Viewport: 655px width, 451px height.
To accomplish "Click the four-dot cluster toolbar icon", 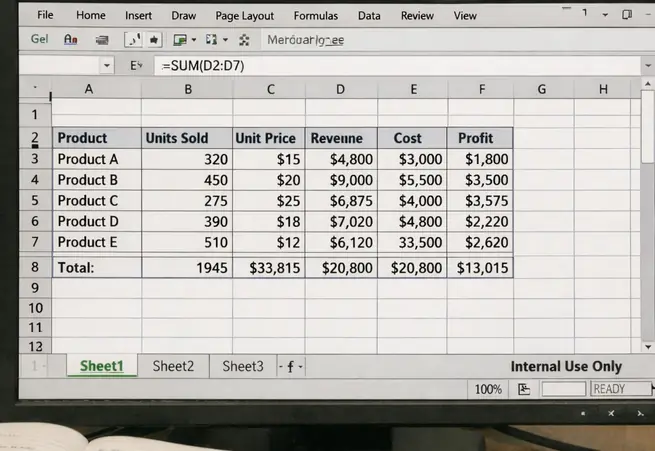I will [x=244, y=40].
